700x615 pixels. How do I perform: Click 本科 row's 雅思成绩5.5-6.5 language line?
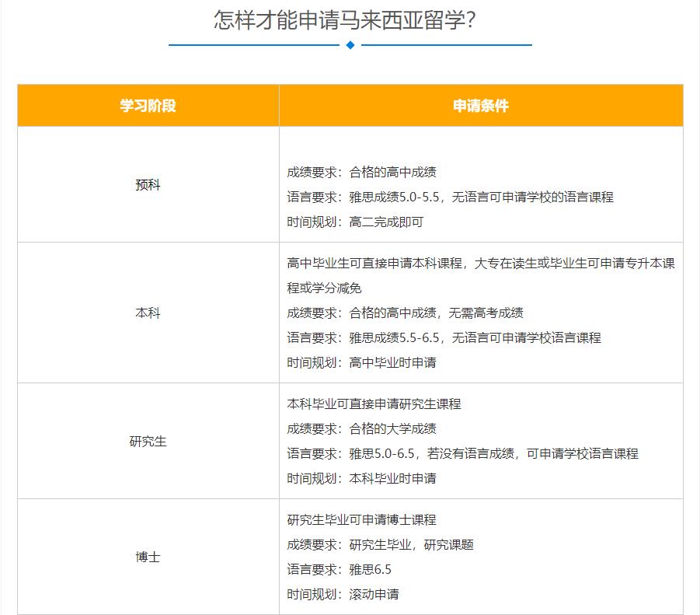(x=443, y=338)
